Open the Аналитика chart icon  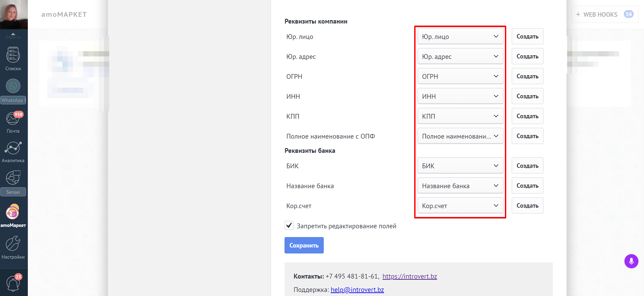13,148
